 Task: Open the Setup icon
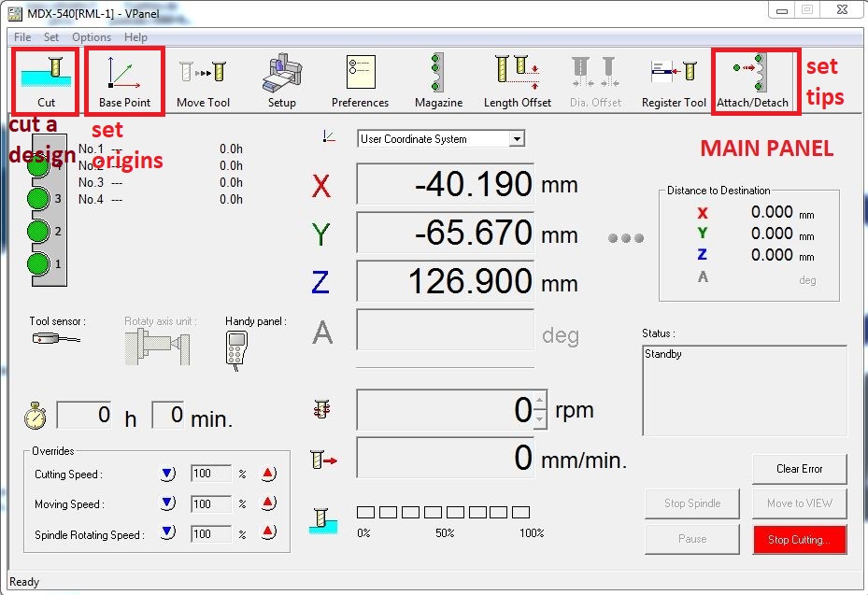pyautogui.click(x=282, y=81)
